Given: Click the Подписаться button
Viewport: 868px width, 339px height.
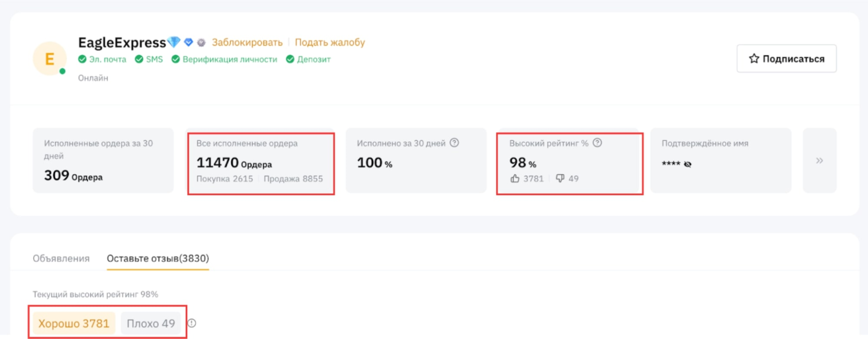Looking at the screenshot, I should coord(786,58).
